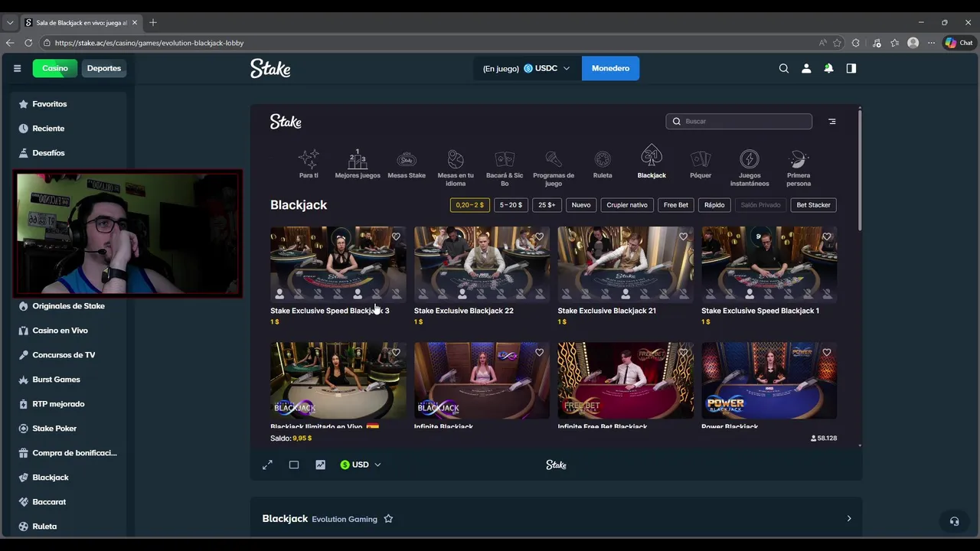Open Originales de Stake in the sidebar
Screen dimensions: 980x551
coord(69,306)
